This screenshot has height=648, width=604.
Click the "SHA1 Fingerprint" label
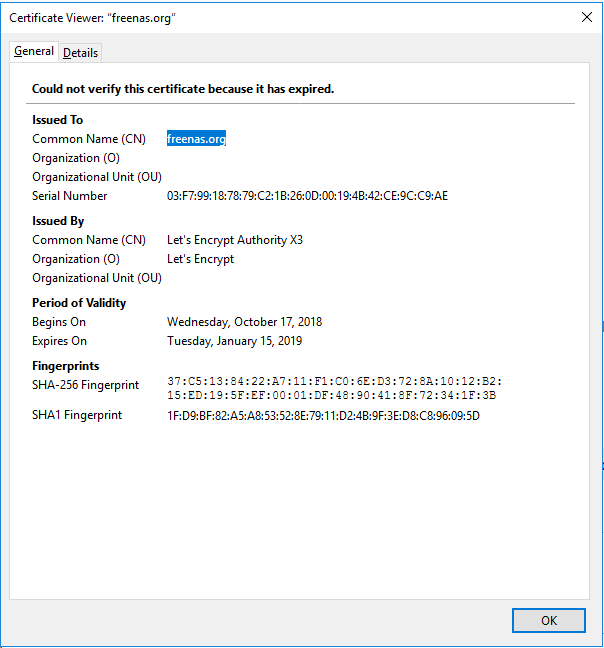(77, 415)
